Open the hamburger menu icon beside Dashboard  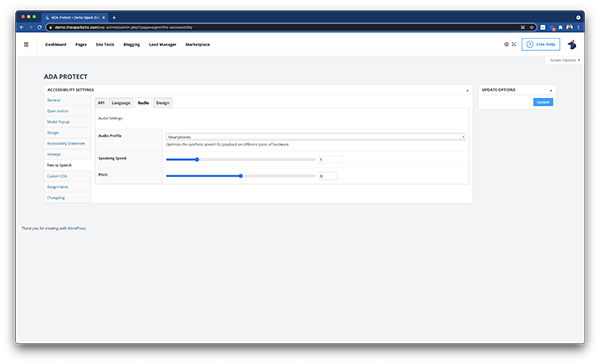[26, 44]
